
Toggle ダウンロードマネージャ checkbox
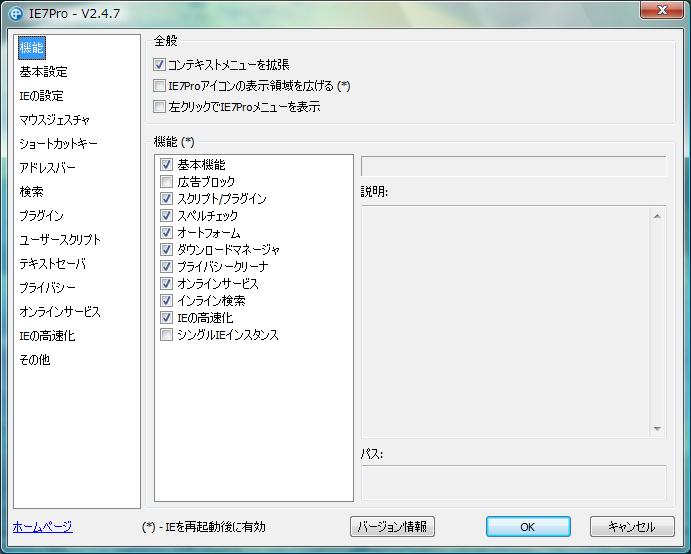(x=166, y=249)
